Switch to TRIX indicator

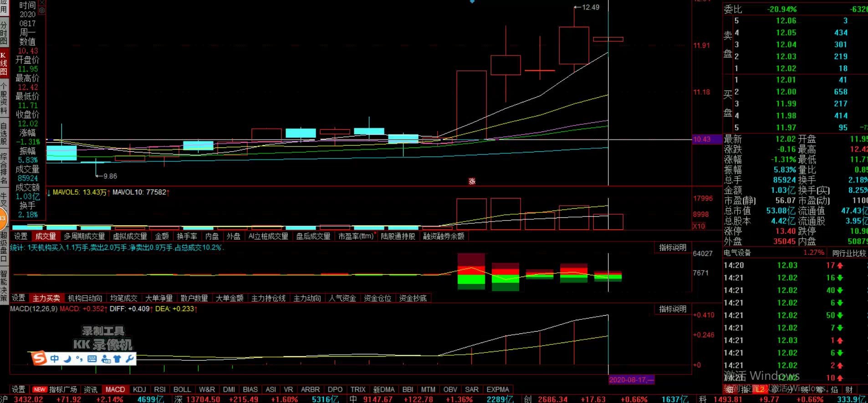coord(358,389)
